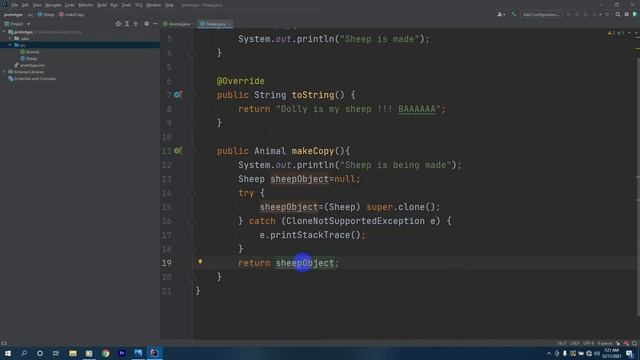640x360 pixels.
Task: Select the Sheep class in project tree
Action: pyautogui.click(x=29, y=58)
